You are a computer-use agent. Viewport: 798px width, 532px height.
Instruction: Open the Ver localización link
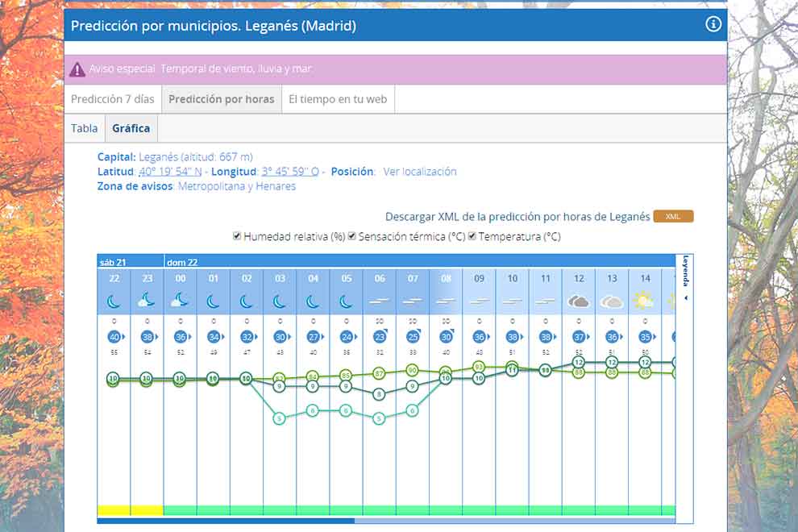(419, 172)
